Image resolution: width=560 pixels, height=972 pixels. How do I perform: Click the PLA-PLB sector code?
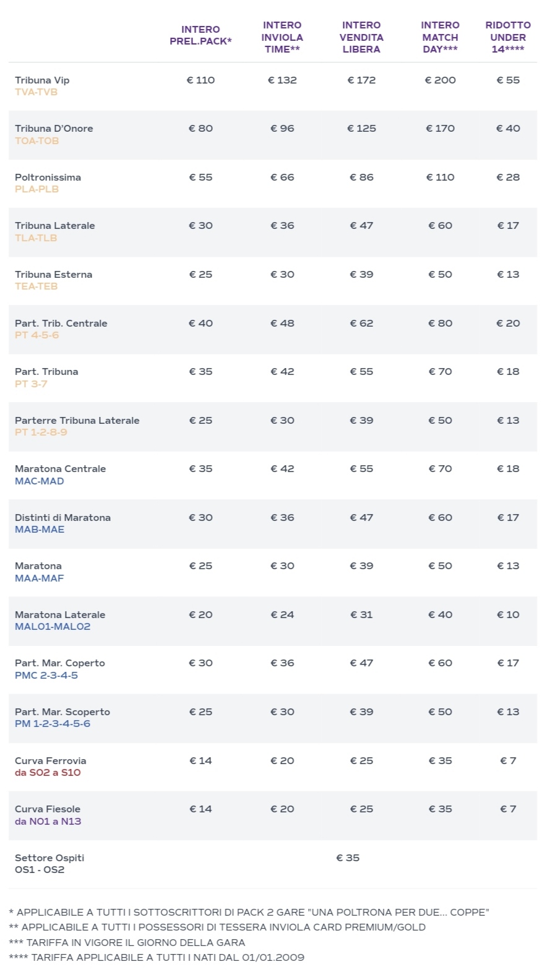(37, 189)
